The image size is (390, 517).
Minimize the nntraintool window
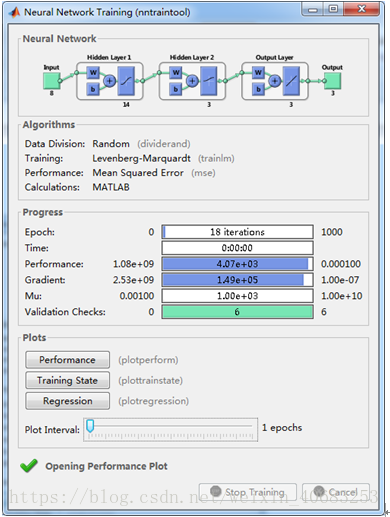click(312, 9)
